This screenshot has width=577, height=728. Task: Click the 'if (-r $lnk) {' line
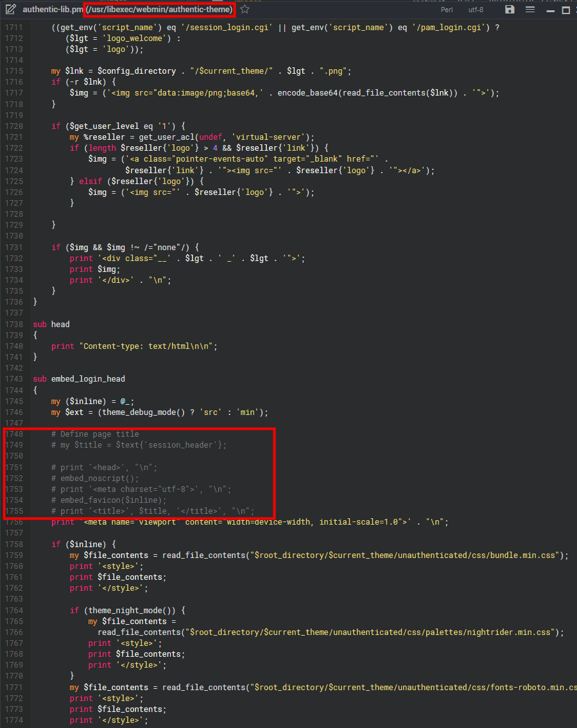click(x=83, y=82)
